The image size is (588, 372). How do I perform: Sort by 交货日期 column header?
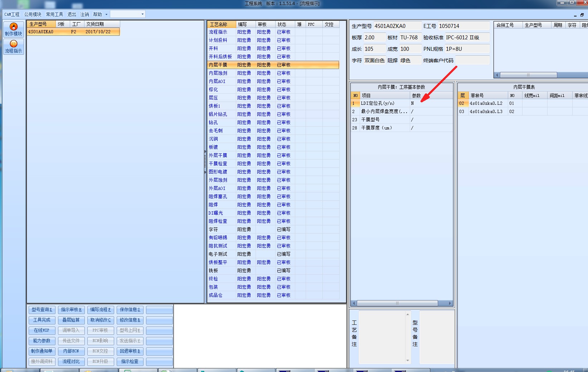102,24
